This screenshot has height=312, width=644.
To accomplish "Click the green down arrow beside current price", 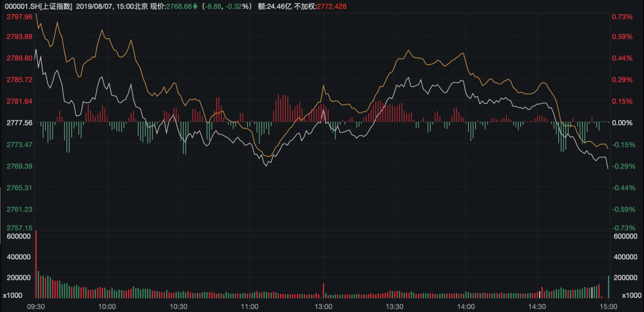I will tap(195, 6).
